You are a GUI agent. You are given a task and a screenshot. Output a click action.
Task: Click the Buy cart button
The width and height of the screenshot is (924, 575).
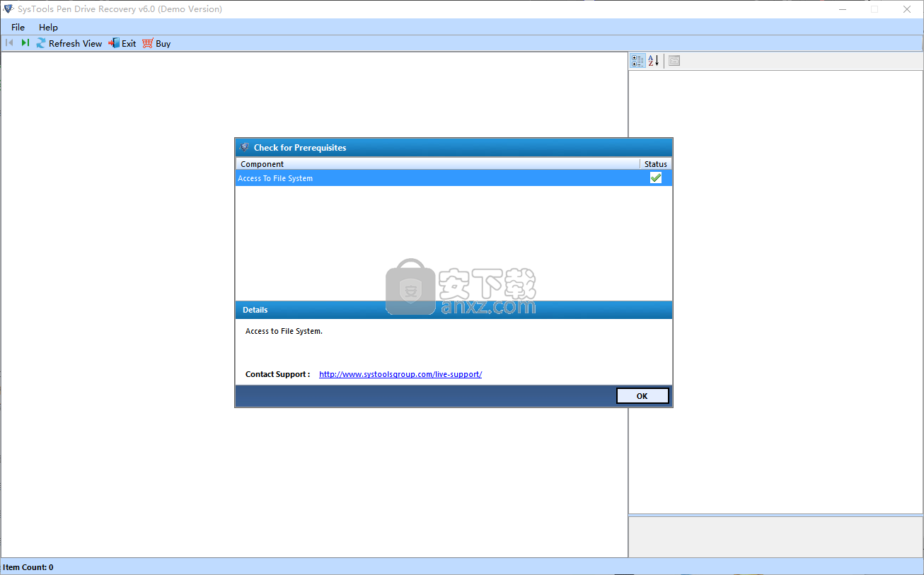point(156,43)
